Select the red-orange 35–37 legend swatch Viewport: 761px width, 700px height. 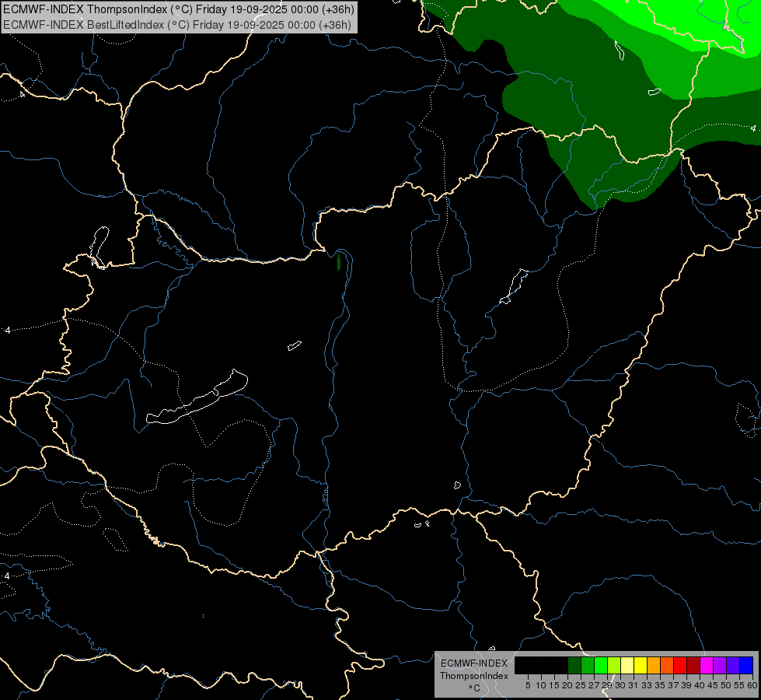tap(667, 665)
